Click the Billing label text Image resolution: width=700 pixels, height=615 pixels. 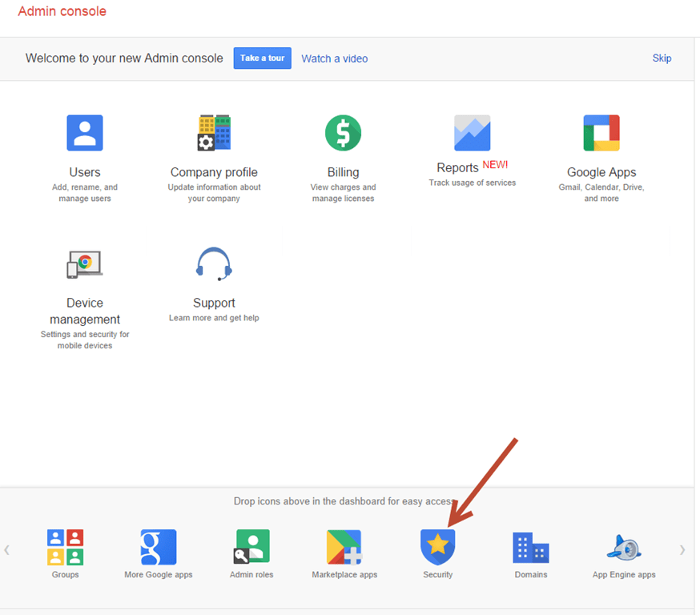click(x=344, y=172)
